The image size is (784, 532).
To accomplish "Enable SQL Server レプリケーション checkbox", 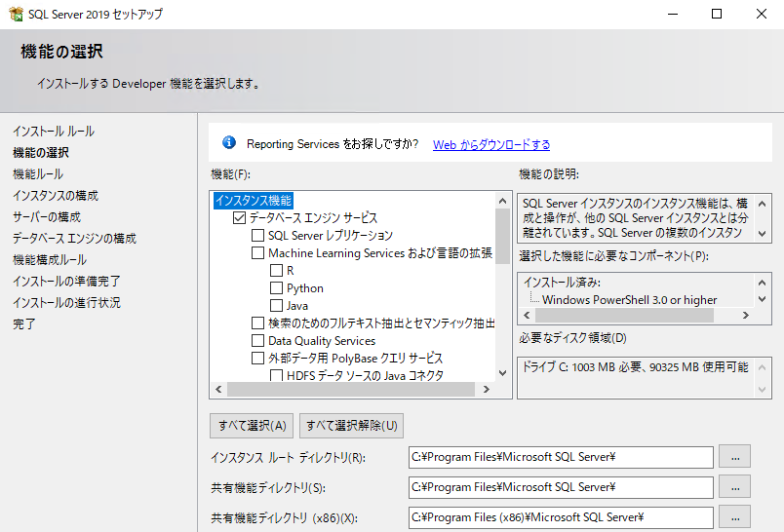I will [257, 236].
